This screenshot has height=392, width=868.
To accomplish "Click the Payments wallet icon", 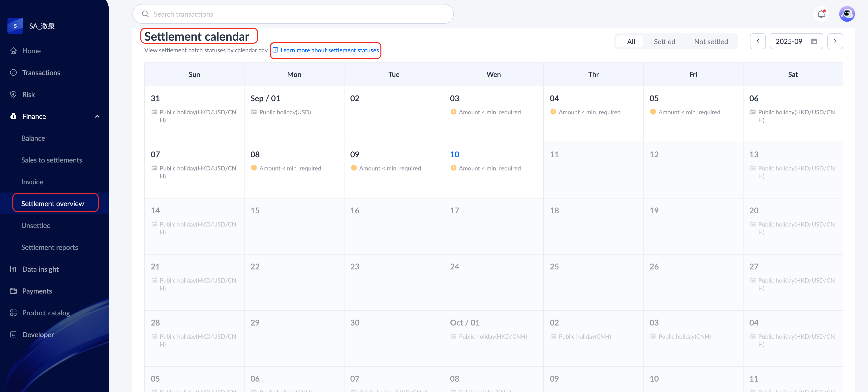I will [13, 291].
